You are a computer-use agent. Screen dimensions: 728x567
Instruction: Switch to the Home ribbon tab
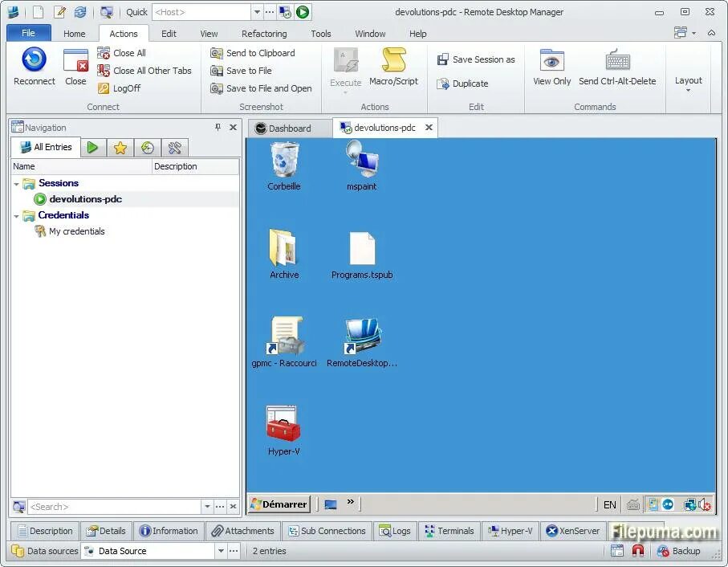[75, 34]
